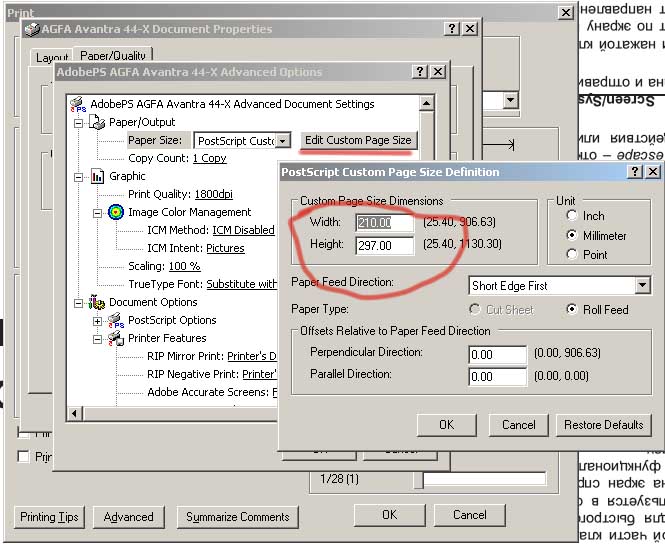Click the Advanced button in Print dialog
The width and height of the screenshot is (665, 544).
point(129,517)
